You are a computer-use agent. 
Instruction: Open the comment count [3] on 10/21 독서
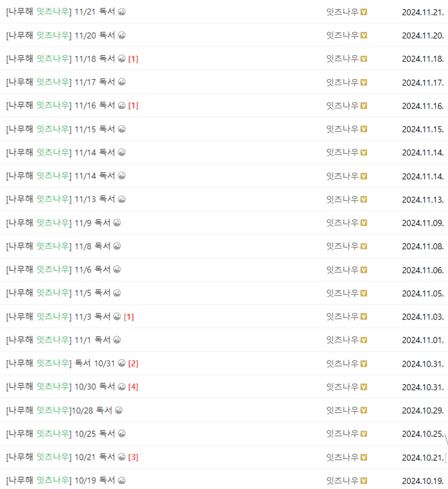tap(133, 457)
